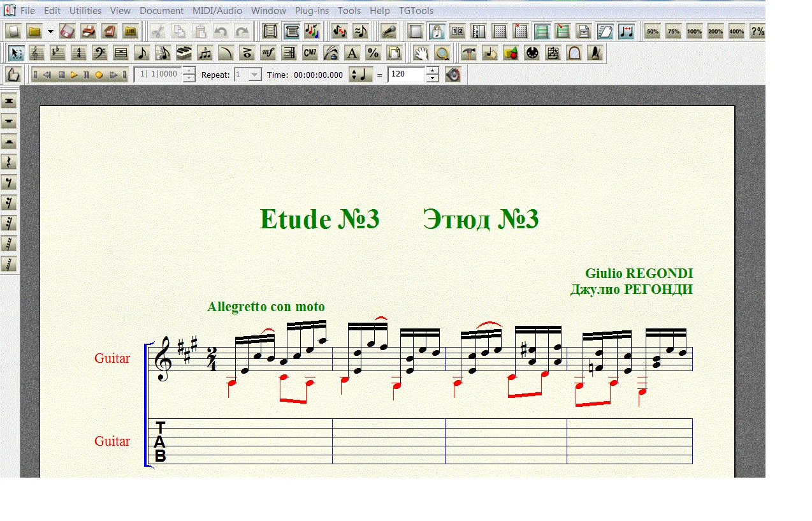This screenshot has height=521, width=812.
Task: Click the yellow Play button
Action: [75, 75]
